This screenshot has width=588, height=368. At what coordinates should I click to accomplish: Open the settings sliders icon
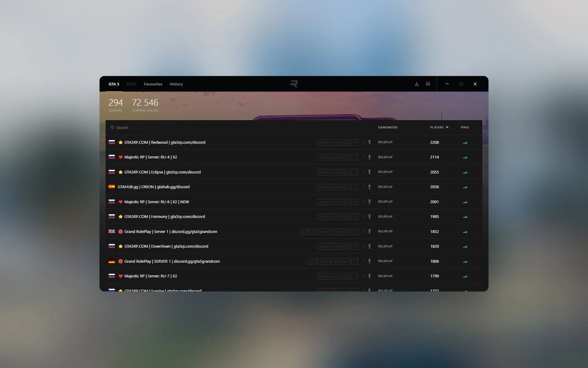coord(428,84)
